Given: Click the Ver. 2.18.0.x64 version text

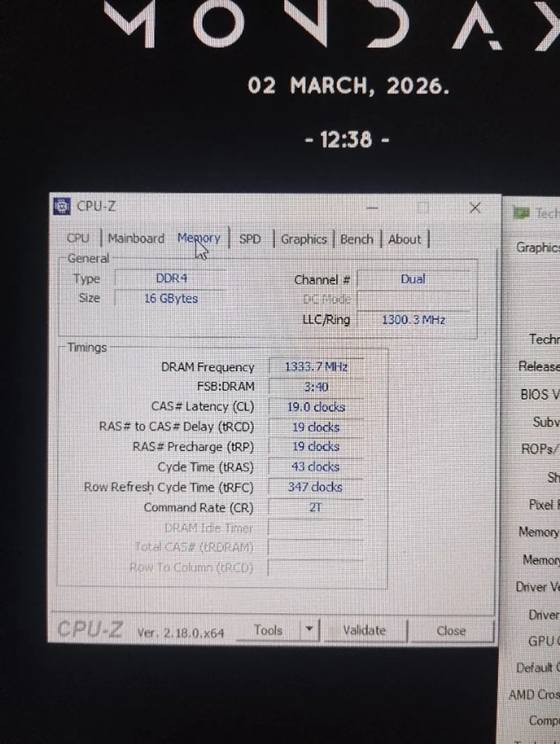Looking at the screenshot, I should click(181, 632).
